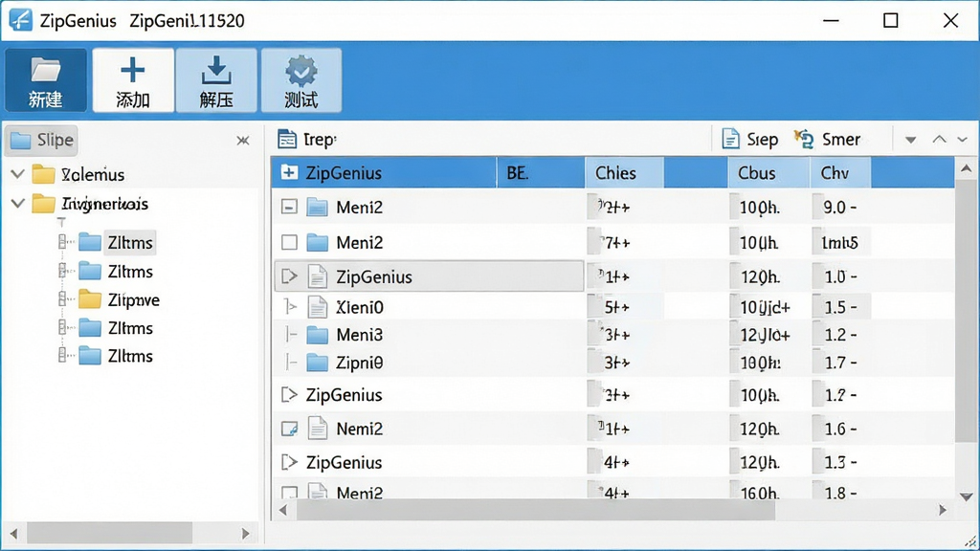Click the 测试 test archive button

coord(301,80)
